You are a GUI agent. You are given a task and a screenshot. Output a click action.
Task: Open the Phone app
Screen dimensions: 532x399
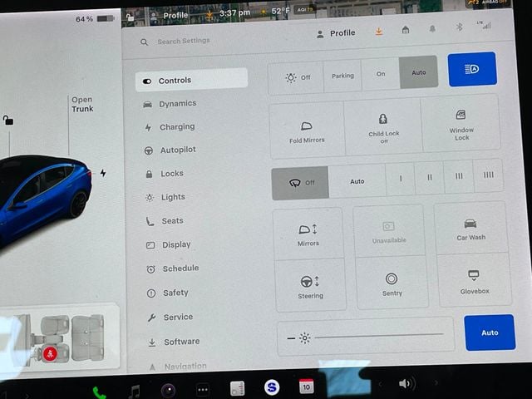point(99,393)
